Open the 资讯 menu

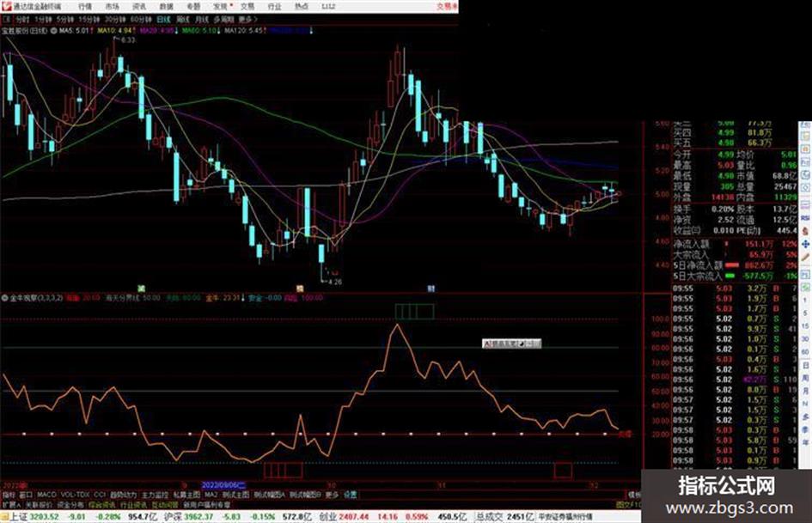pos(139,6)
